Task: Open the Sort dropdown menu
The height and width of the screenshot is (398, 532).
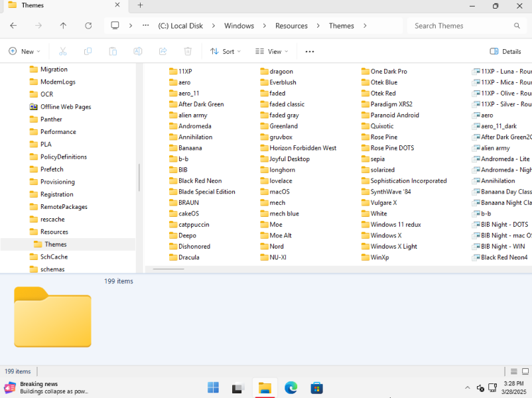Action: tap(226, 51)
